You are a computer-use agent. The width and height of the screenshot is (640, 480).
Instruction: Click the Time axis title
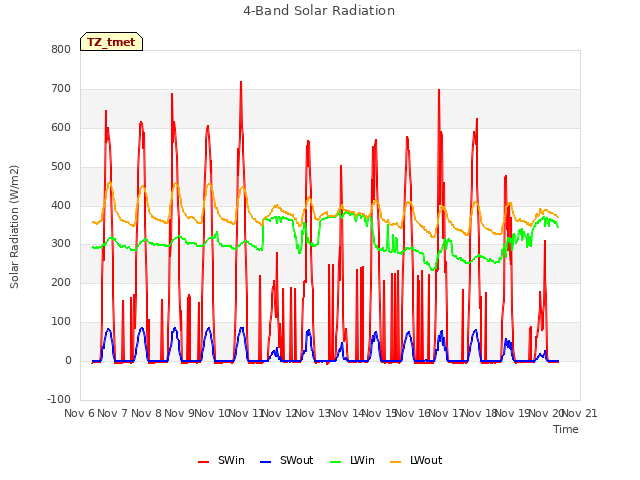(x=566, y=429)
